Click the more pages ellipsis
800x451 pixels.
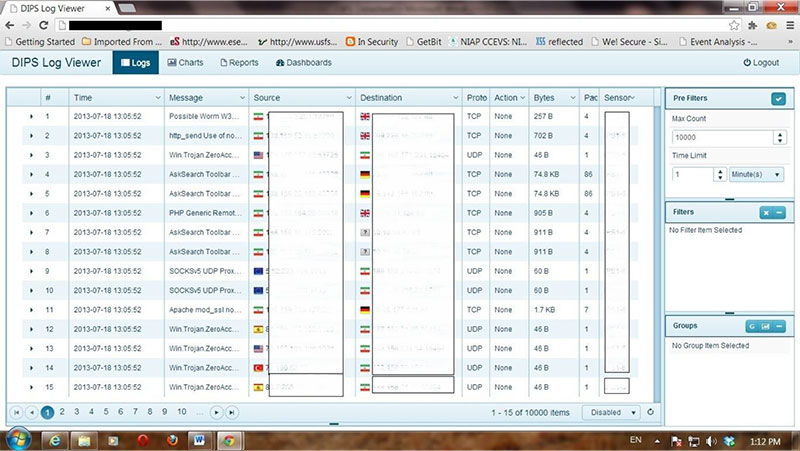pyautogui.click(x=199, y=412)
